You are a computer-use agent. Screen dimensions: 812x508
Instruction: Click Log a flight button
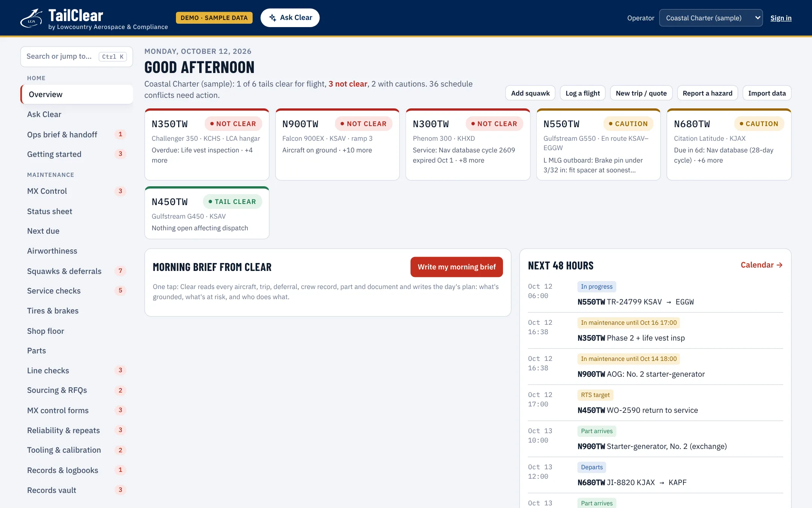[x=583, y=93]
